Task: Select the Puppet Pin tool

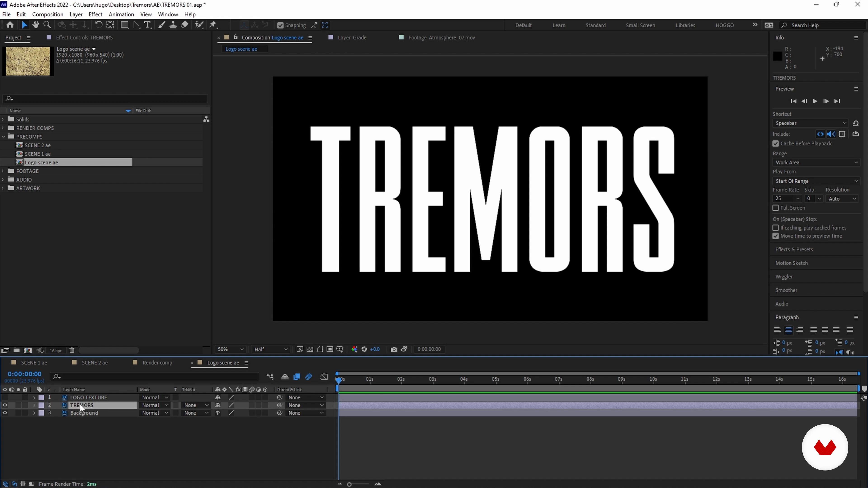Action: [x=213, y=25]
